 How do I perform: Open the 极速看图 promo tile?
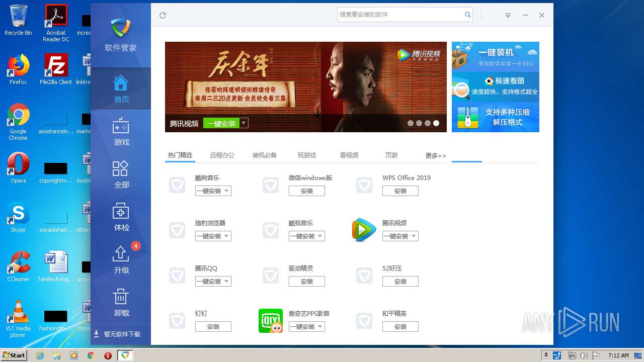496,86
